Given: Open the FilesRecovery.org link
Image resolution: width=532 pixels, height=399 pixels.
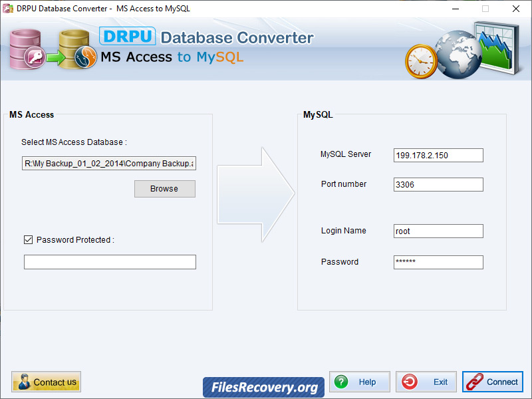Looking at the screenshot, I should pyautogui.click(x=263, y=386).
